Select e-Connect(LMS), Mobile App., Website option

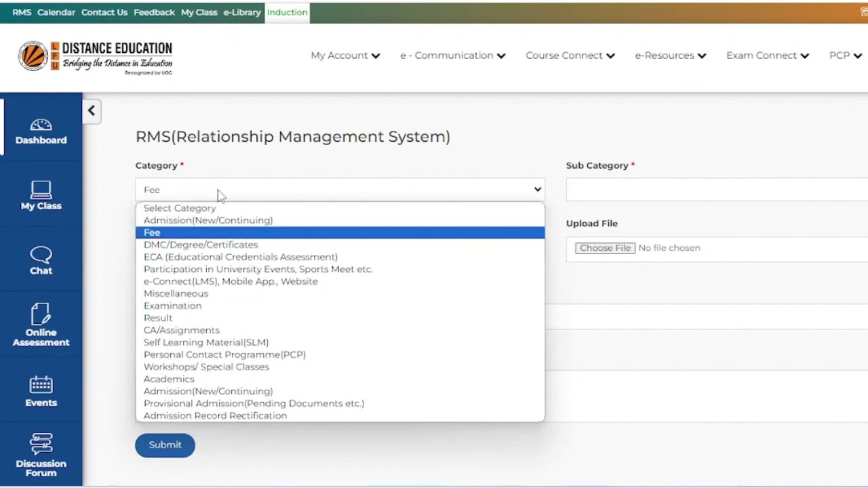point(340,281)
